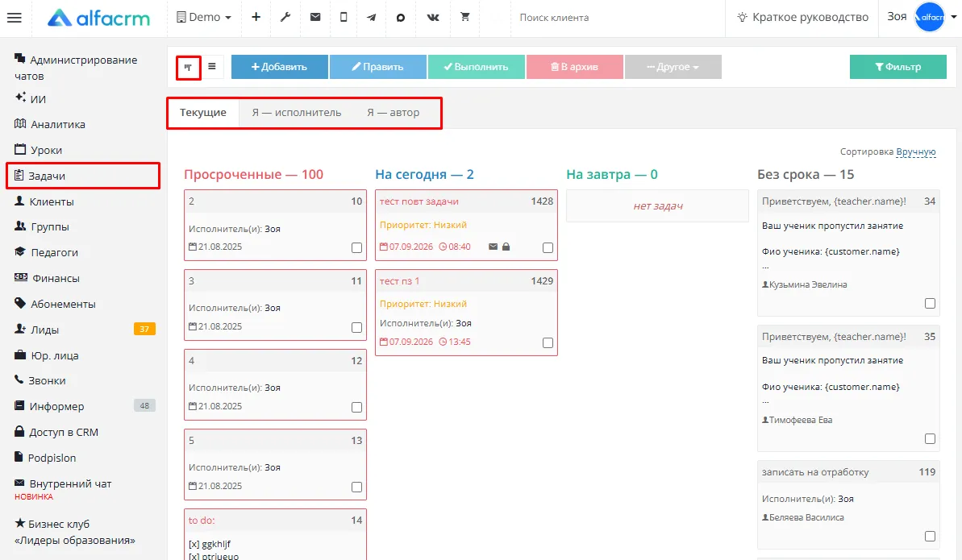The image size is (962, 560).
Task: Select checkbox for task 1428
Action: tap(548, 248)
